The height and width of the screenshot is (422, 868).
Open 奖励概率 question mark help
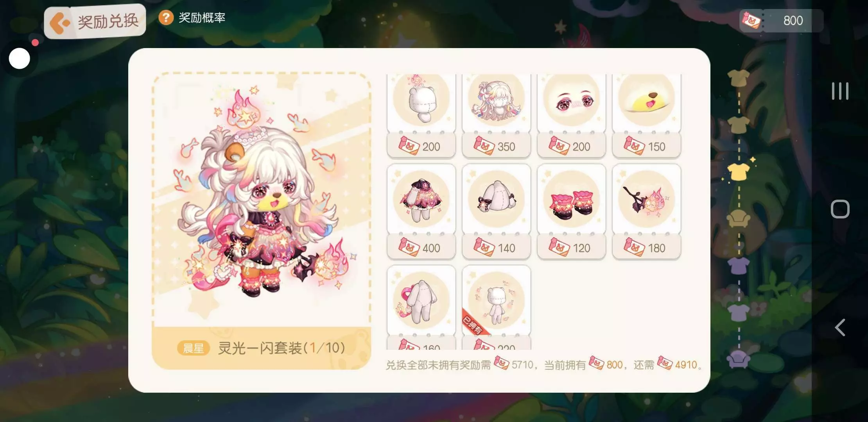coord(166,18)
